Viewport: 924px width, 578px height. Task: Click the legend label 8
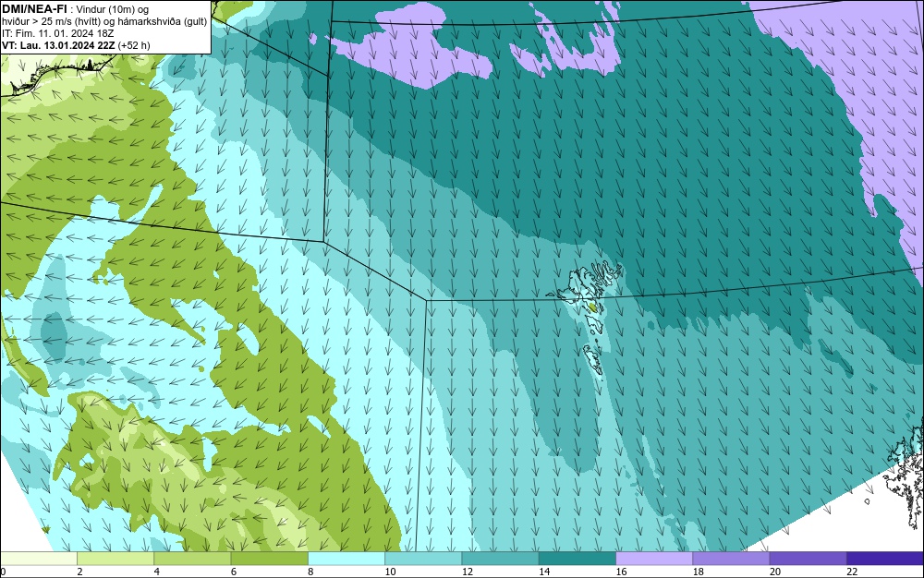pyautogui.click(x=310, y=572)
